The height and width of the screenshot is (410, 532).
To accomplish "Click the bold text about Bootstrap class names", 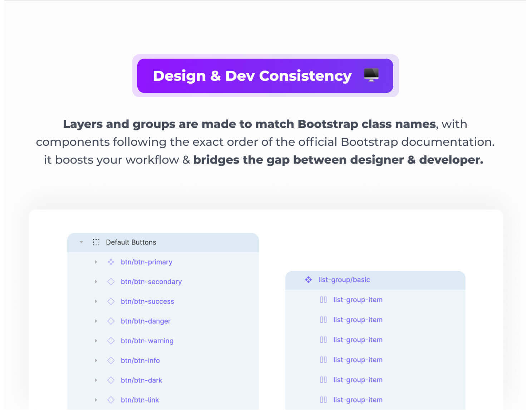I will pyautogui.click(x=250, y=124).
